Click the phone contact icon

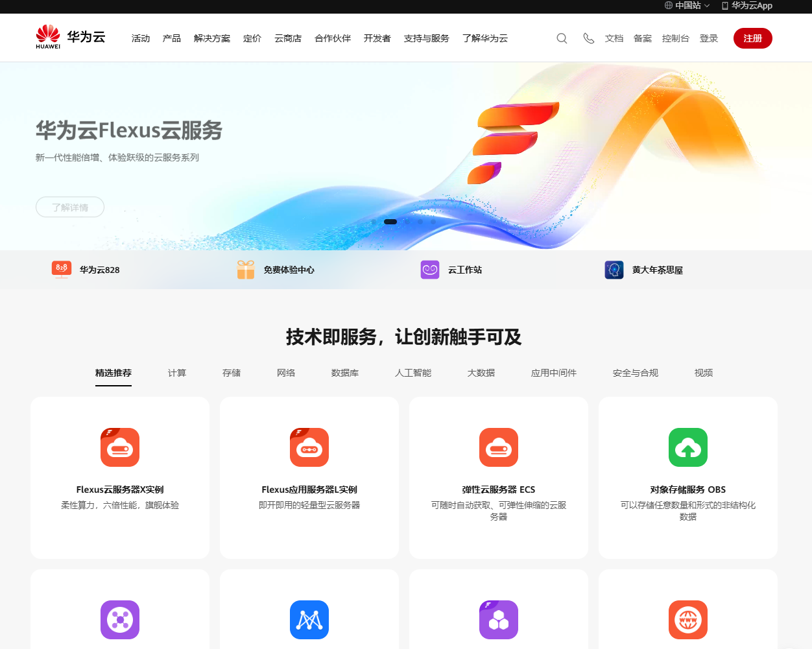coord(588,38)
